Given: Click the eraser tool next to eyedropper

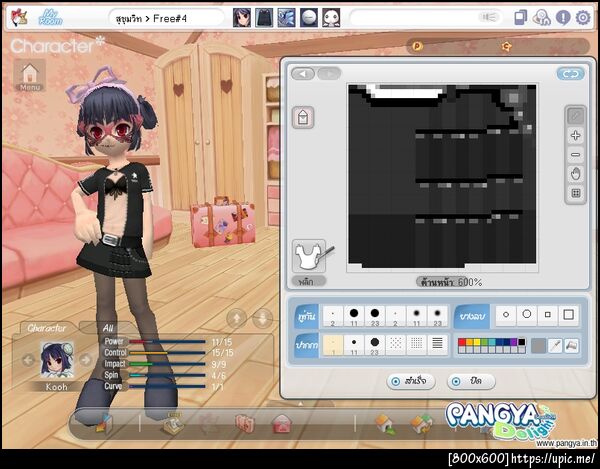Looking at the screenshot, I should (x=572, y=346).
